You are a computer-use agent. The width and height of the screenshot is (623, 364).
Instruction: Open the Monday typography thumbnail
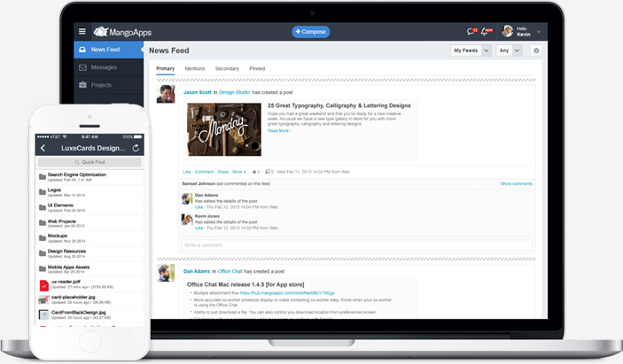pos(224,129)
